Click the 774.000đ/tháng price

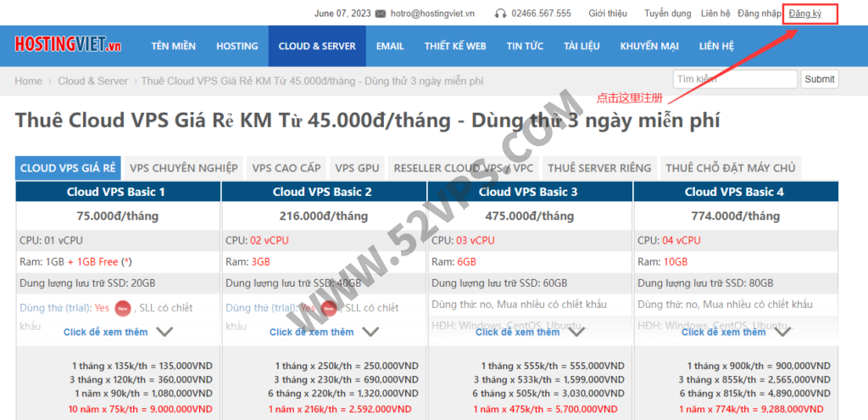pyautogui.click(x=736, y=216)
